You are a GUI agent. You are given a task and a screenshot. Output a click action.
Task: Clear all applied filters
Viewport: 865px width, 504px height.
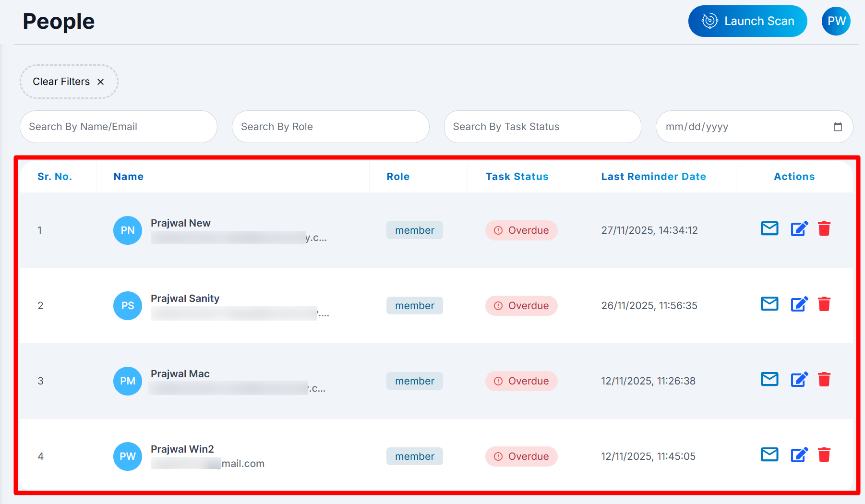coord(69,82)
